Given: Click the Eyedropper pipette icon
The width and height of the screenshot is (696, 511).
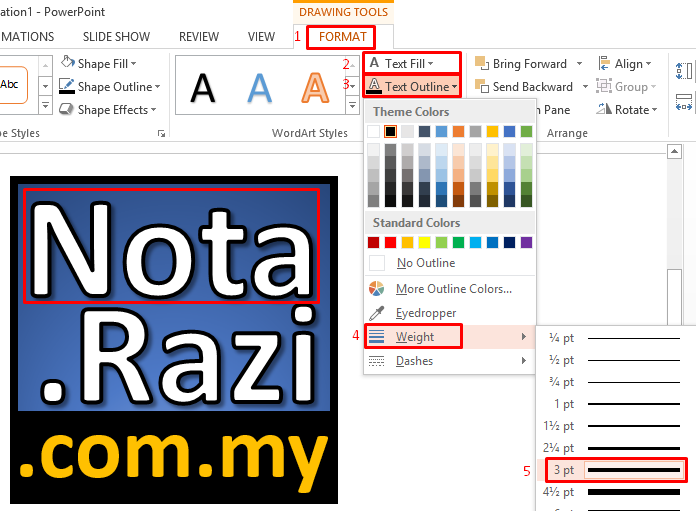Looking at the screenshot, I should coord(376,313).
